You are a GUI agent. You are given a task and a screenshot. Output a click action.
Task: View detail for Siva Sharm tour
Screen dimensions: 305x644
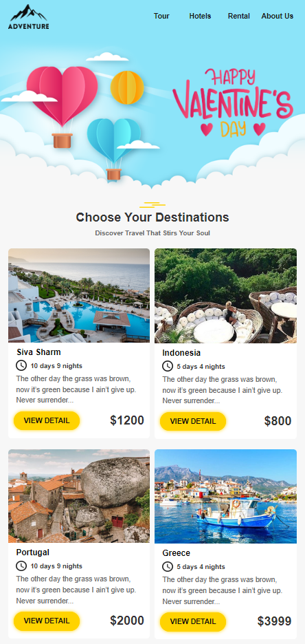(x=47, y=420)
